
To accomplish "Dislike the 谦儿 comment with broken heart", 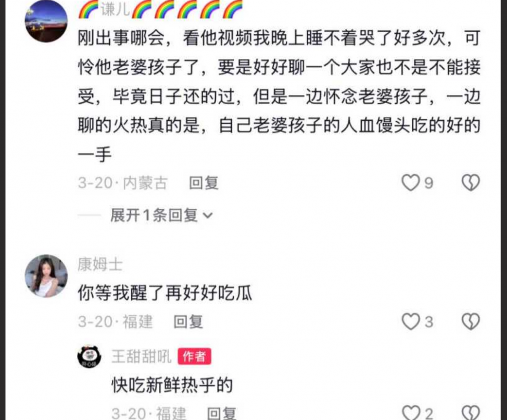I will pos(471,183).
